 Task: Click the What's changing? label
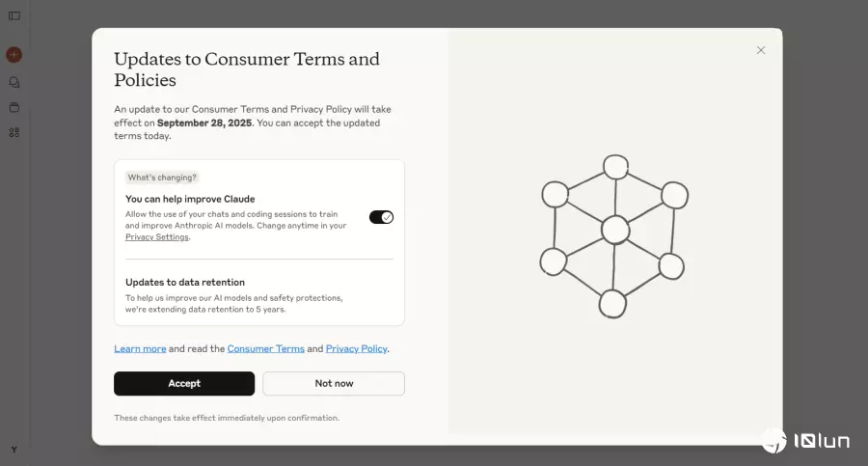coord(162,178)
